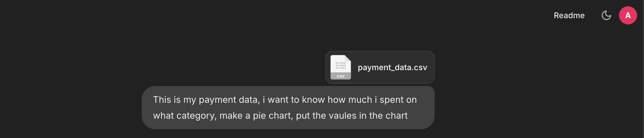The height and width of the screenshot is (138, 644).
Task: Toggle the dark mode moon icon
Action: click(606, 15)
